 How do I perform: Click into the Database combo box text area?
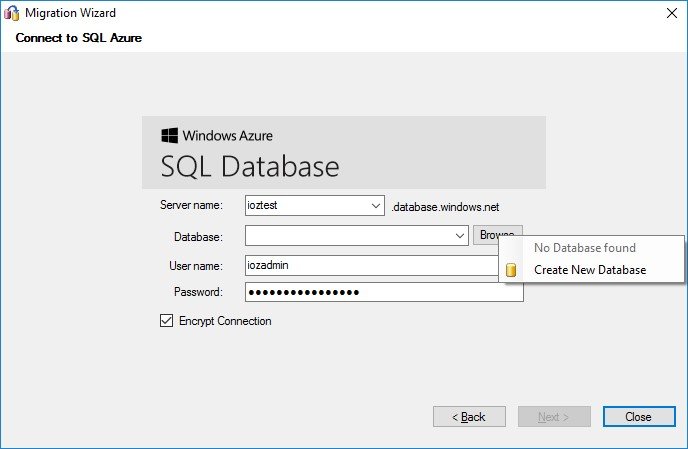[x=349, y=236]
